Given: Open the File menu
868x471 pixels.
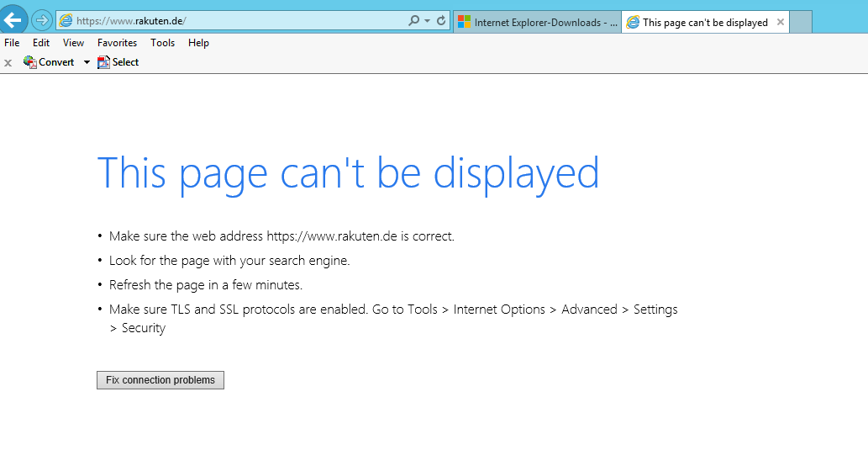Looking at the screenshot, I should (12, 43).
